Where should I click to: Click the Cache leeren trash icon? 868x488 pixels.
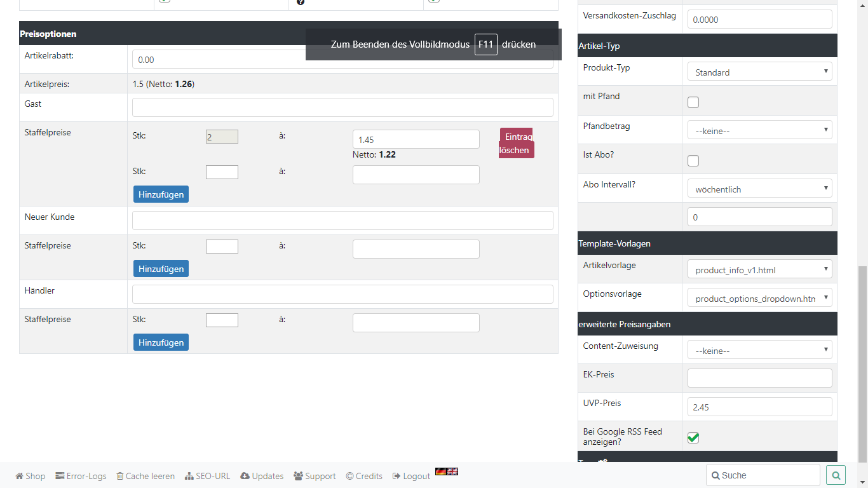pyautogui.click(x=120, y=476)
